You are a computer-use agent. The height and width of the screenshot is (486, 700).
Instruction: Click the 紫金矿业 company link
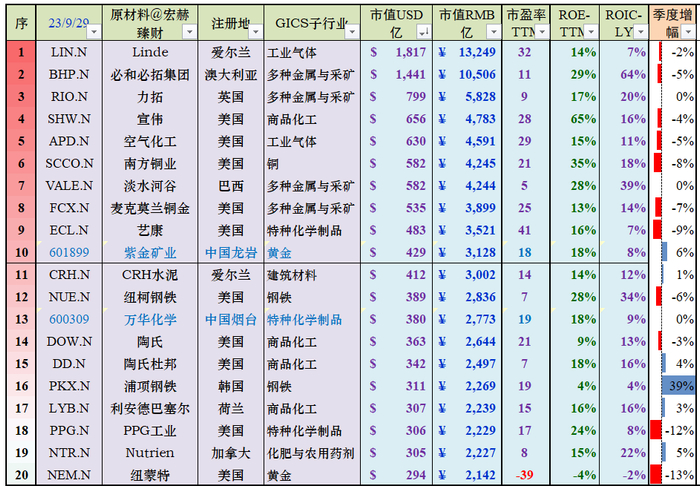click(150, 253)
